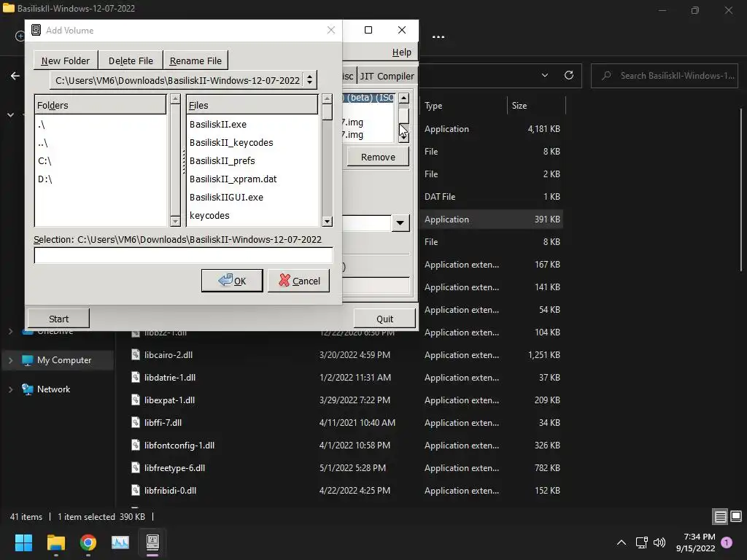Screen dimensions: 747x560
Task: Select BasiliskII_xpram.dat in Files list
Action: [x=252, y=179]
